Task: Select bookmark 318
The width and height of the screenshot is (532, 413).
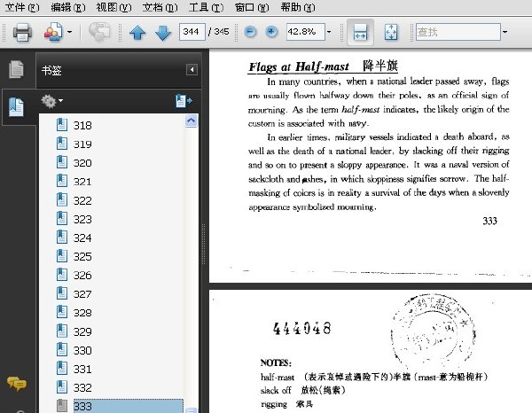Action: pyautogui.click(x=82, y=126)
